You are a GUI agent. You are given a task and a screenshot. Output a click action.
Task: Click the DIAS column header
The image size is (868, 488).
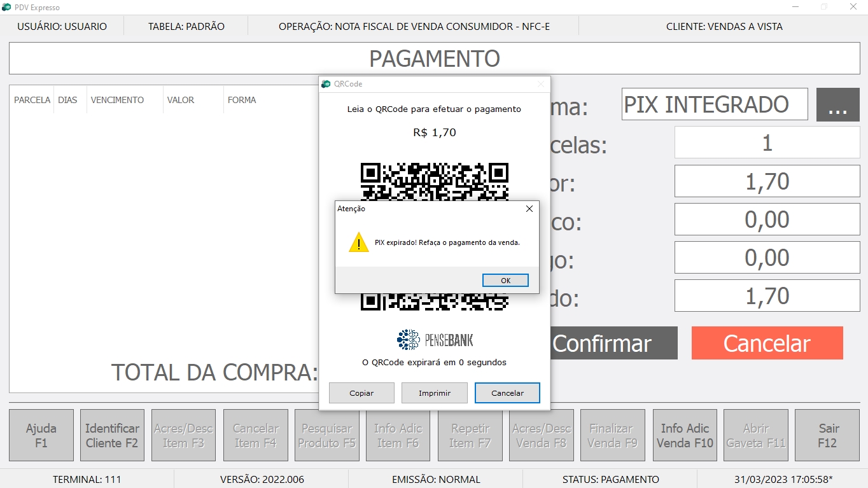67,100
